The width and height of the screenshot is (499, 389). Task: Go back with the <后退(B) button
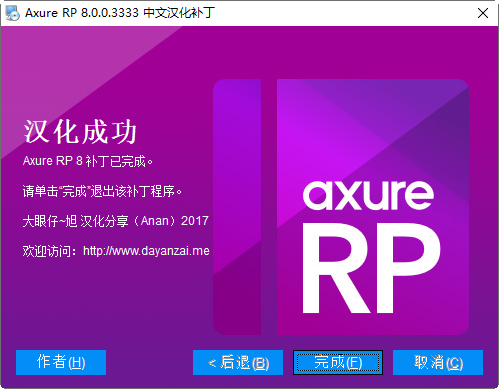(x=238, y=362)
